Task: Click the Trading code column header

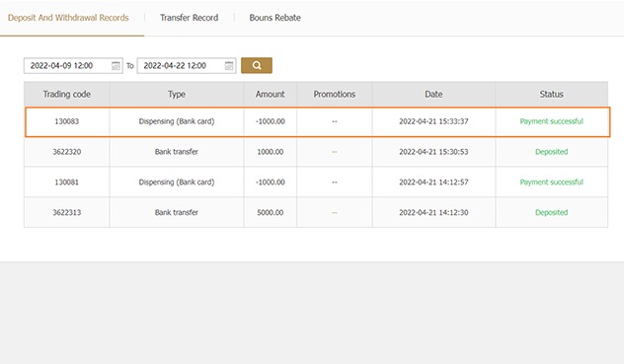Action: pos(67,95)
